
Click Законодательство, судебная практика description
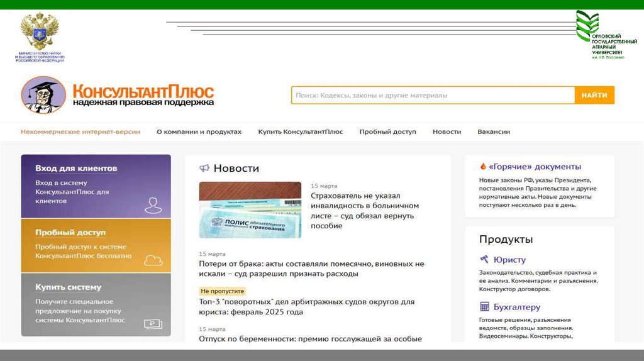[x=538, y=280]
